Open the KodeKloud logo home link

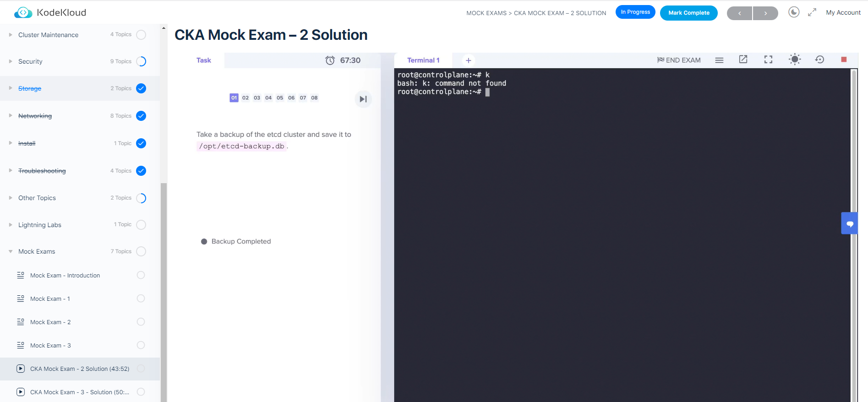(50, 12)
